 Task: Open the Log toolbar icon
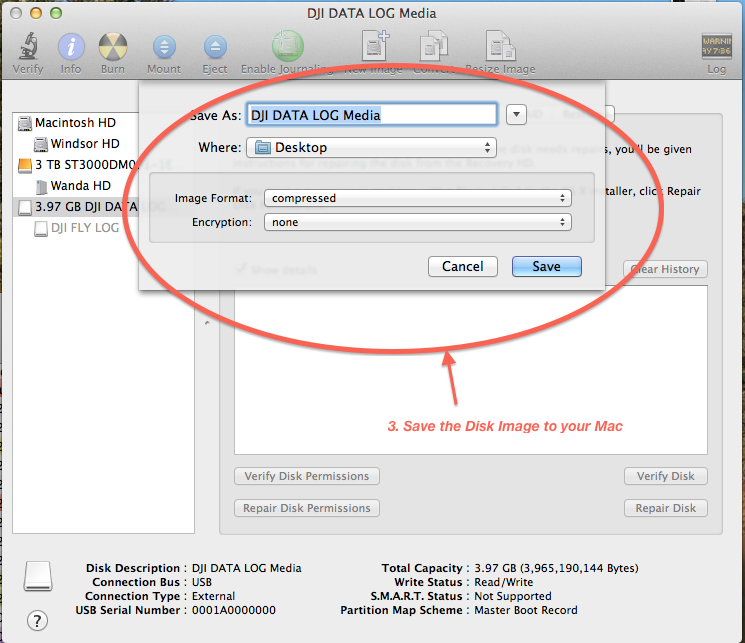click(x=716, y=46)
